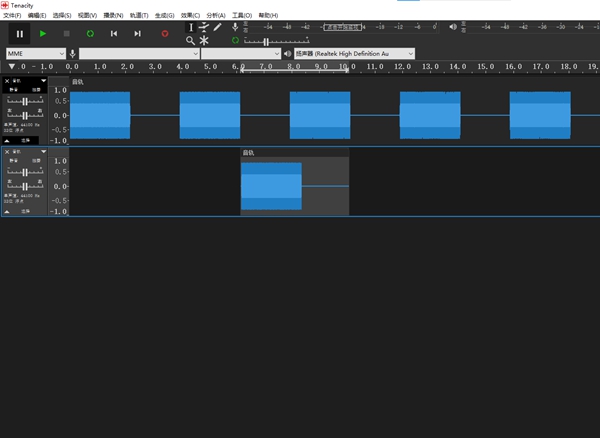Click microphone icon beside recording device box

click(x=72, y=54)
